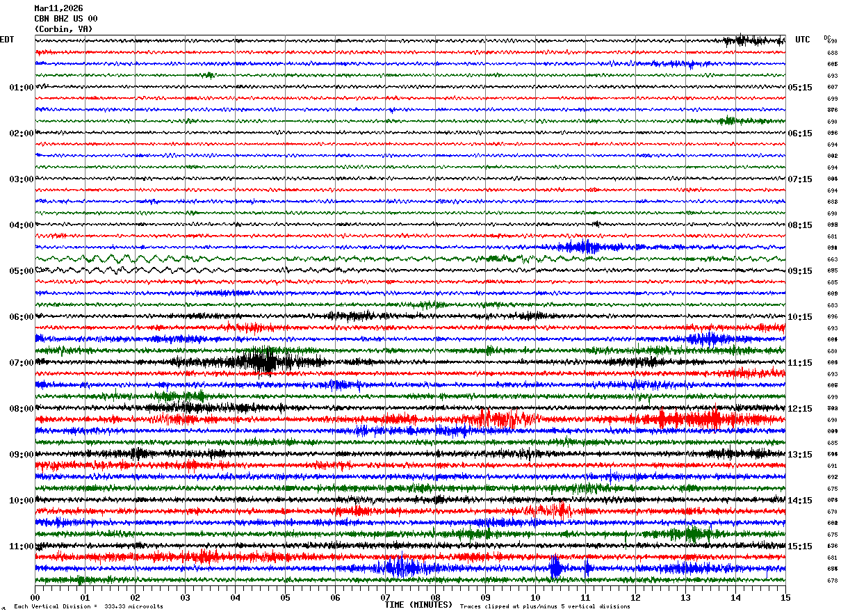Screen dimensions: 841x616
Task: Click the dense blue burst near minute 7 on bottom blue trace
Action: (403, 567)
